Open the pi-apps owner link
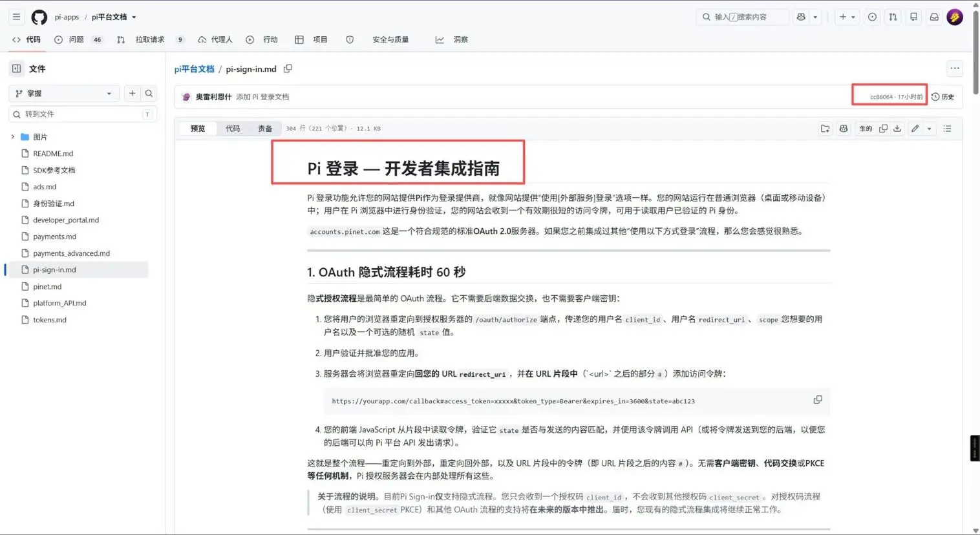Viewport: 980px width, 535px height. tap(67, 17)
